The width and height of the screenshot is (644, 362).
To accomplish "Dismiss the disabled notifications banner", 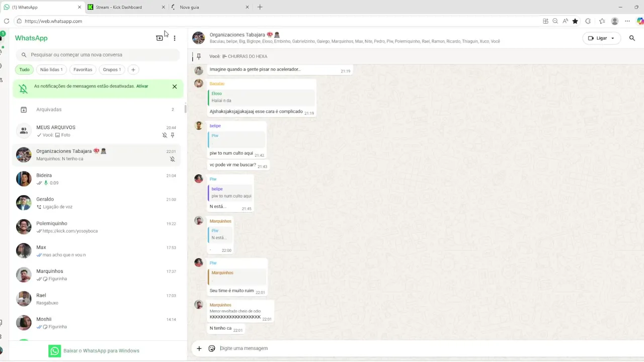I will click(x=175, y=86).
